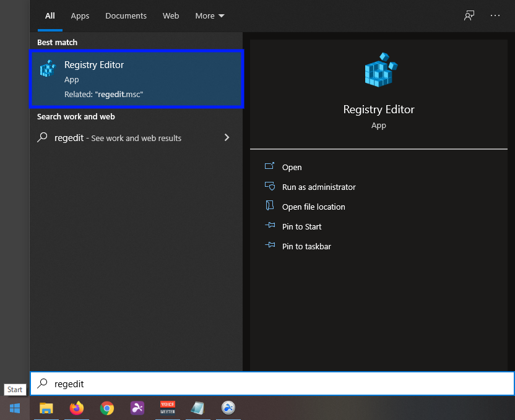Switch to the Apps tab
Image resolution: width=515 pixels, height=420 pixels.
click(x=80, y=15)
